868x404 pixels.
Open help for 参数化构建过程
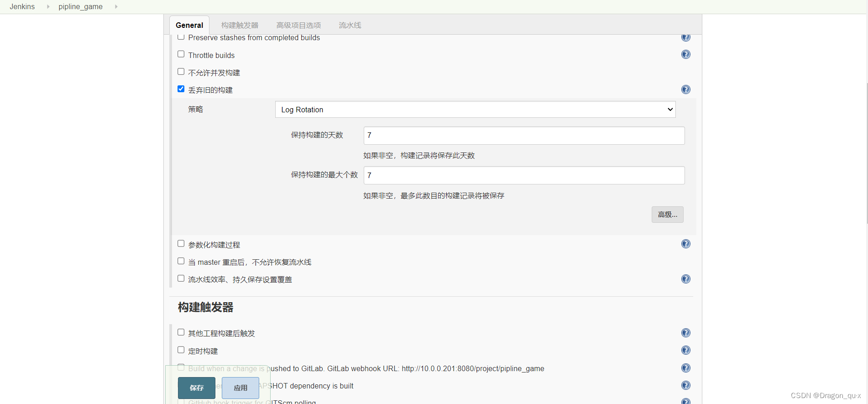(685, 244)
